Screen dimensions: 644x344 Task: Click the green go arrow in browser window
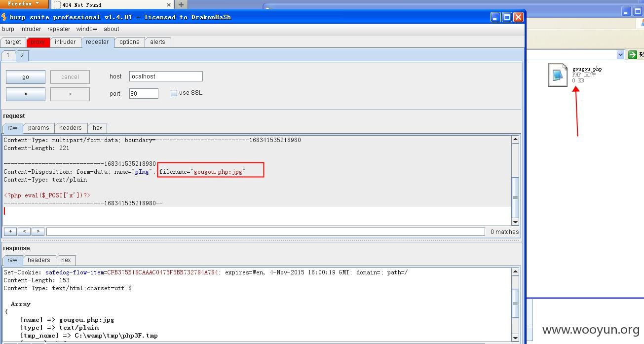(x=633, y=55)
